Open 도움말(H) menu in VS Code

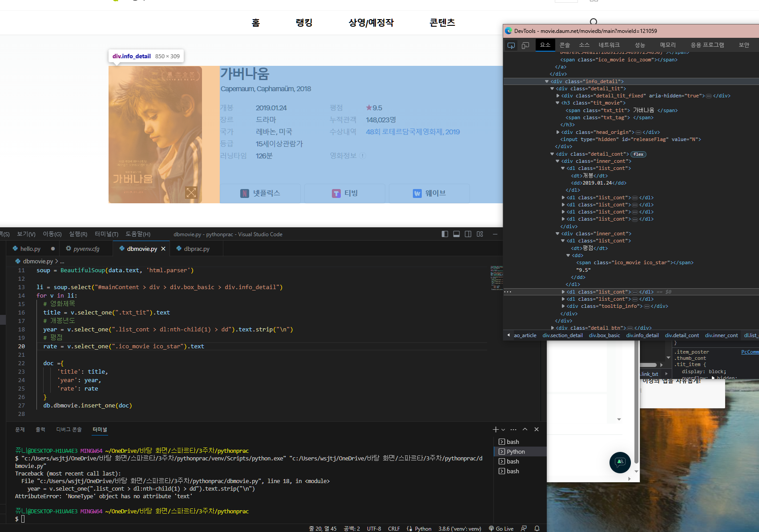point(138,234)
